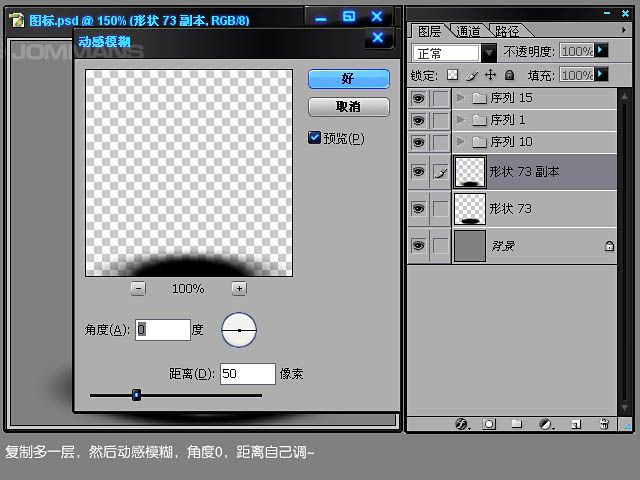Create new adjustment layer icon
The height and width of the screenshot is (480, 640).
[546, 424]
